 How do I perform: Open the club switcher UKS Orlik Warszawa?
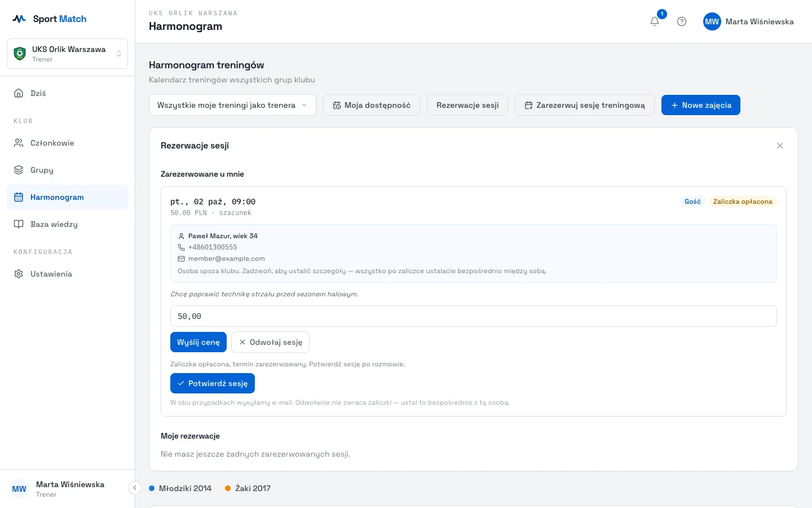point(68,54)
